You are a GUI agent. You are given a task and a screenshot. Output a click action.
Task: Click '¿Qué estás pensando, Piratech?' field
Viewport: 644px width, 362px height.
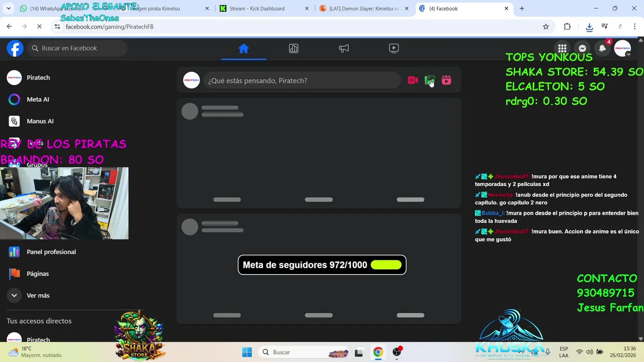pos(302,80)
